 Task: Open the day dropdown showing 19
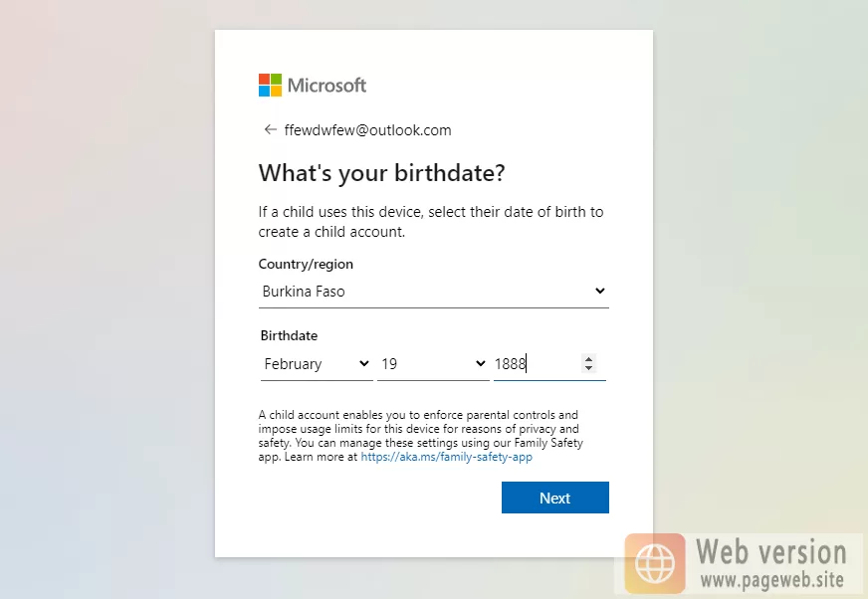point(433,364)
